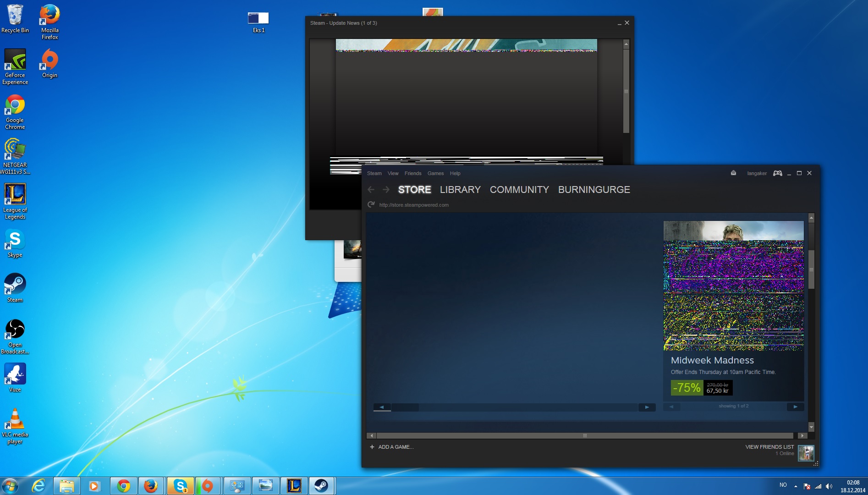The width and height of the screenshot is (868, 495).
Task: Open the Midweek Madness offer
Action: point(712,360)
